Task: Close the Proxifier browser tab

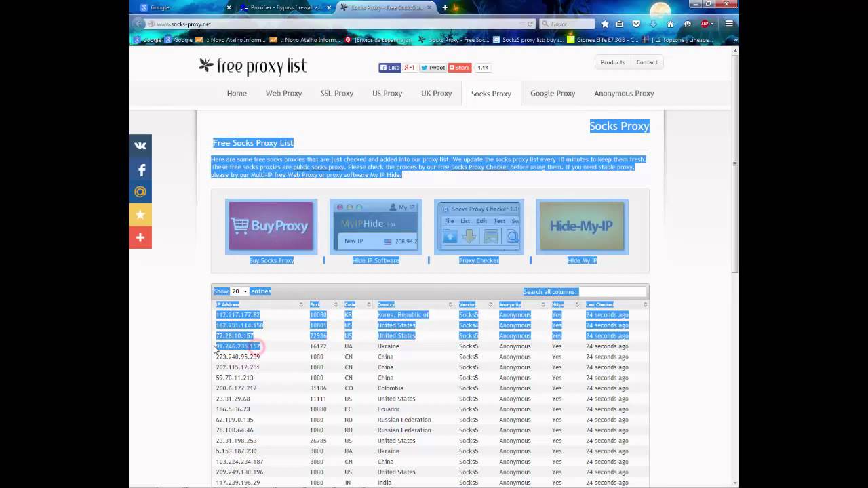Action: point(329,7)
